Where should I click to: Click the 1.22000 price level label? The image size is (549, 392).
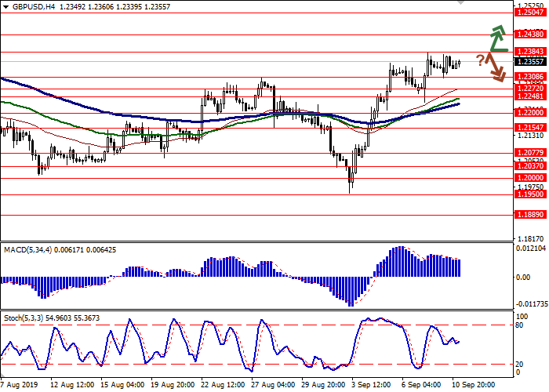coord(530,113)
